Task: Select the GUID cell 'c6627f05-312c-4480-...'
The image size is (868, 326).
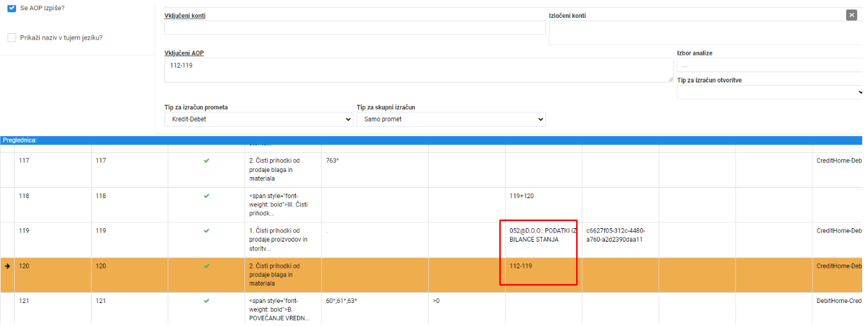Action: pos(620,240)
